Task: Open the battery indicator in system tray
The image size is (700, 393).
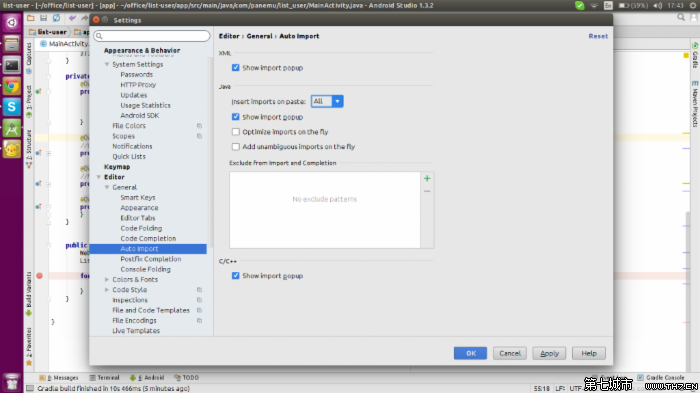Action: tap(633, 5)
